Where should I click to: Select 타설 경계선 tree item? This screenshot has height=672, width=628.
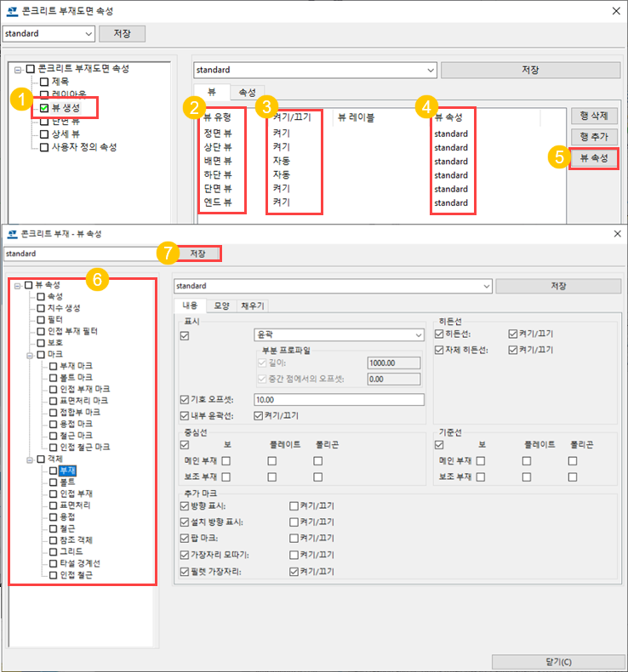coord(80,563)
